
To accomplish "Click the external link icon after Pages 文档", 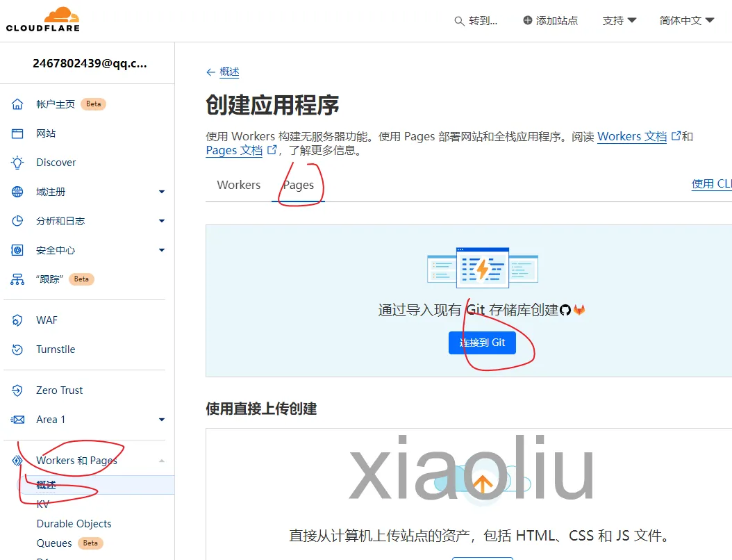I will pyautogui.click(x=272, y=150).
